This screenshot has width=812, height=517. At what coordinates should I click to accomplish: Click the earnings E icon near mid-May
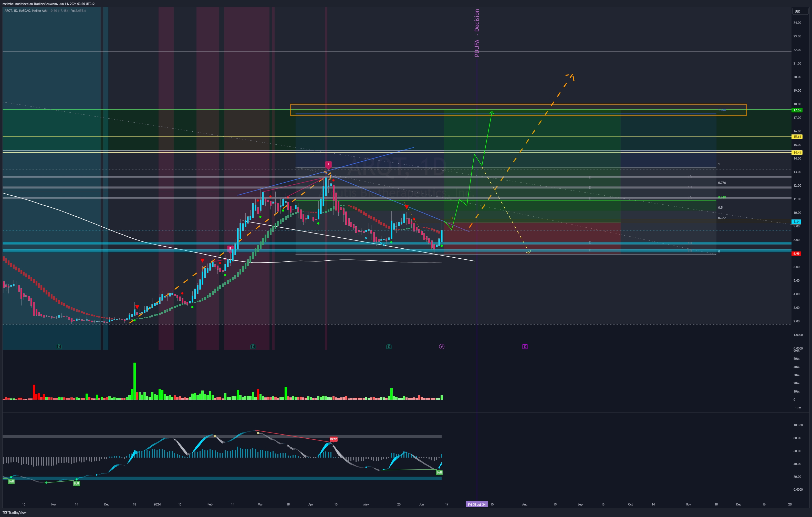(389, 346)
